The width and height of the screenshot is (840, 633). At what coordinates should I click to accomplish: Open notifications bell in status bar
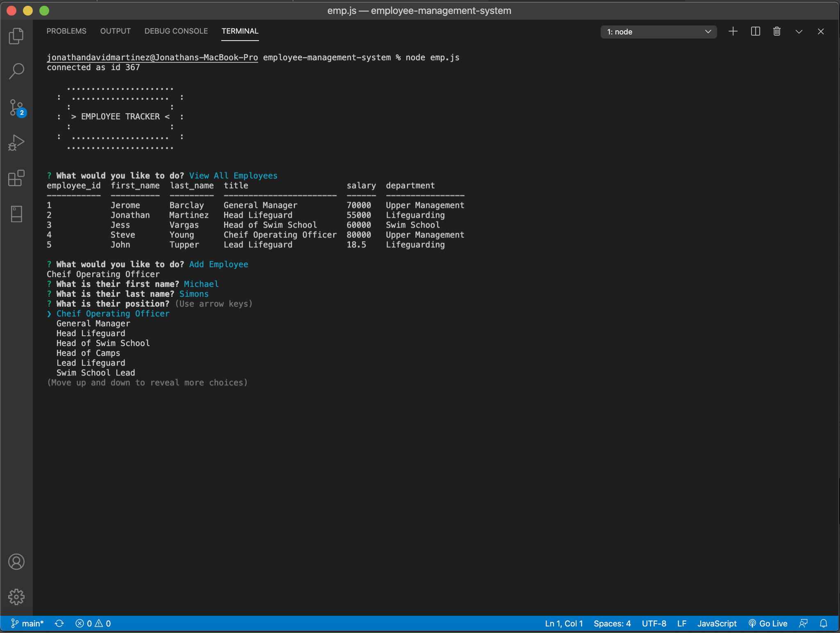(824, 624)
